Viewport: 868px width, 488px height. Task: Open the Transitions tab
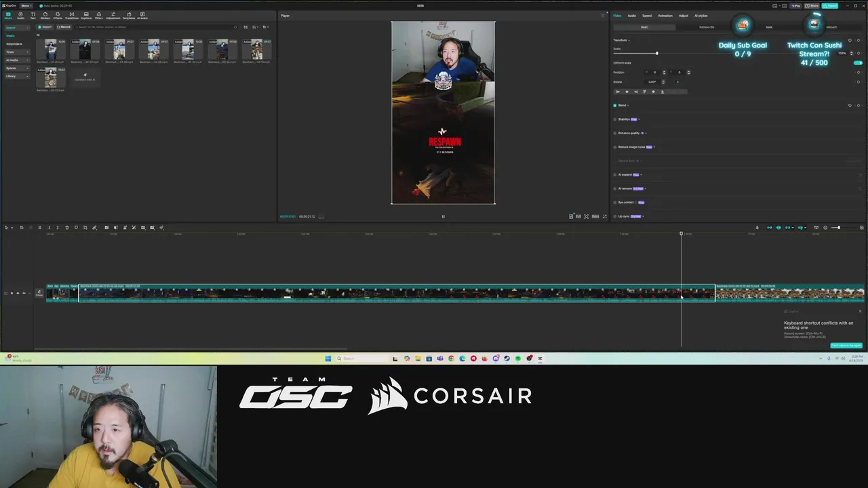(x=72, y=16)
